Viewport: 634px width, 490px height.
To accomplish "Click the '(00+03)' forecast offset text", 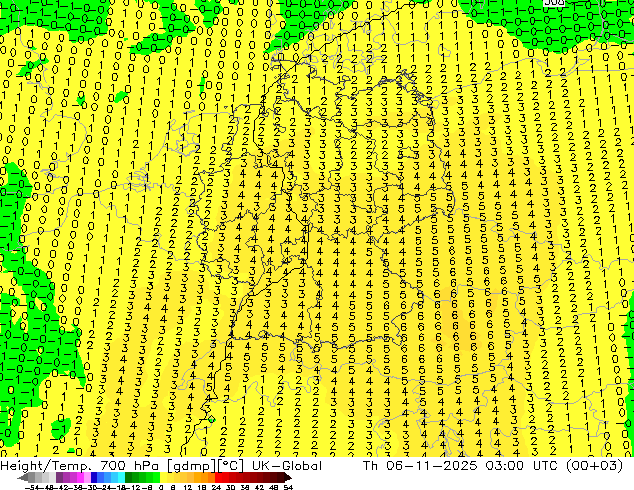I will (x=594, y=466).
